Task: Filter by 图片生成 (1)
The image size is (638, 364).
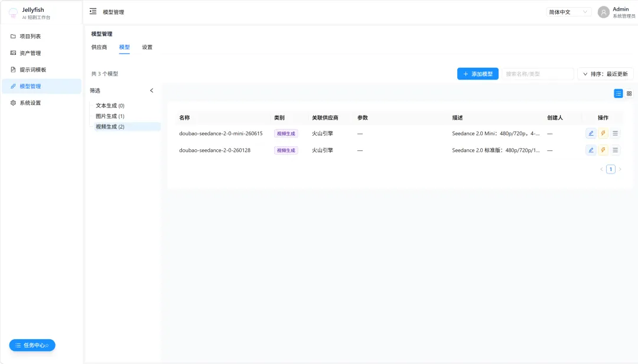Action: pos(110,116)
